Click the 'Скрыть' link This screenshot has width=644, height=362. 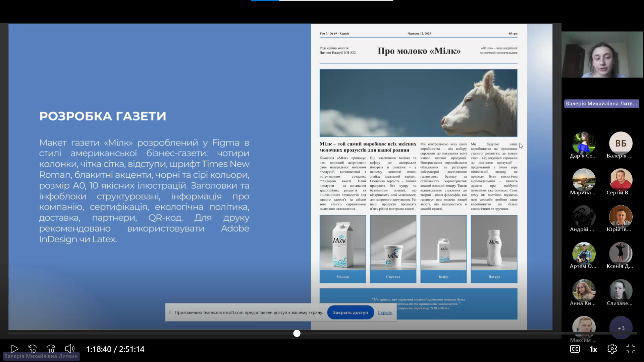click(x=385, y=312)
